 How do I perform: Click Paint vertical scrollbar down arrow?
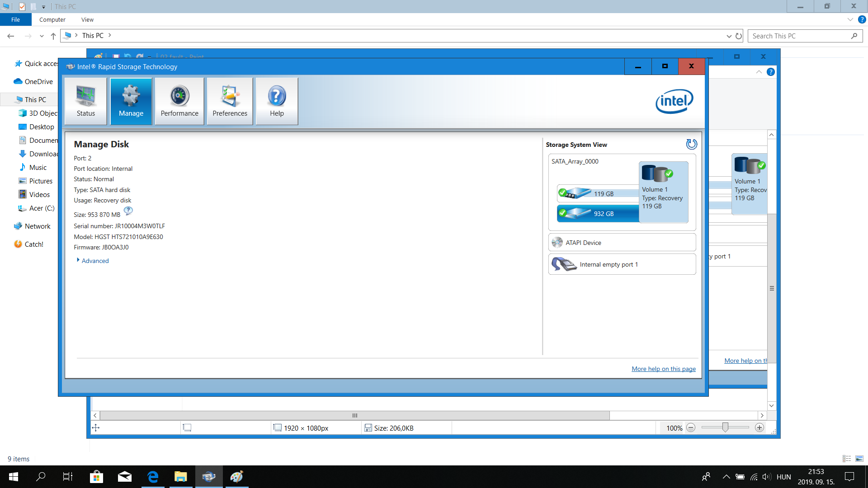(x=772, y=406)
